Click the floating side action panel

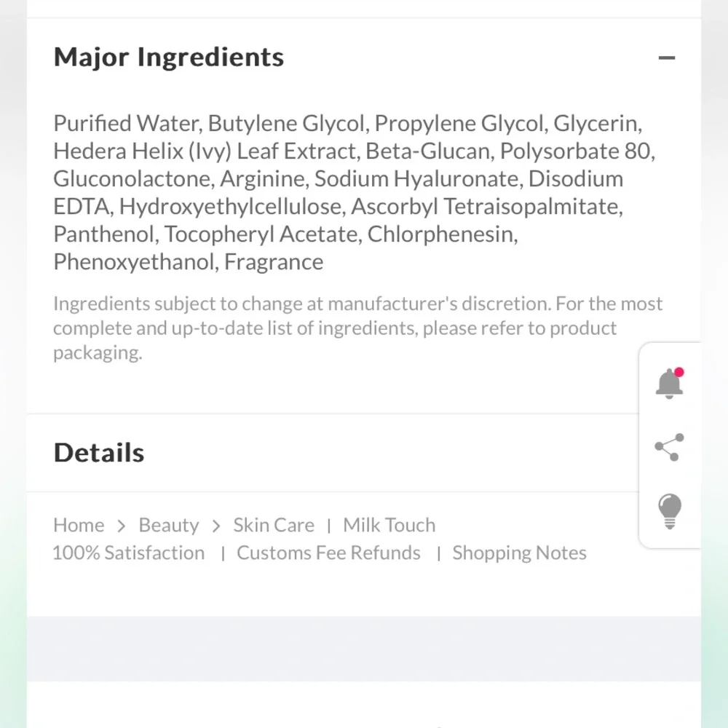pos(670,446)
